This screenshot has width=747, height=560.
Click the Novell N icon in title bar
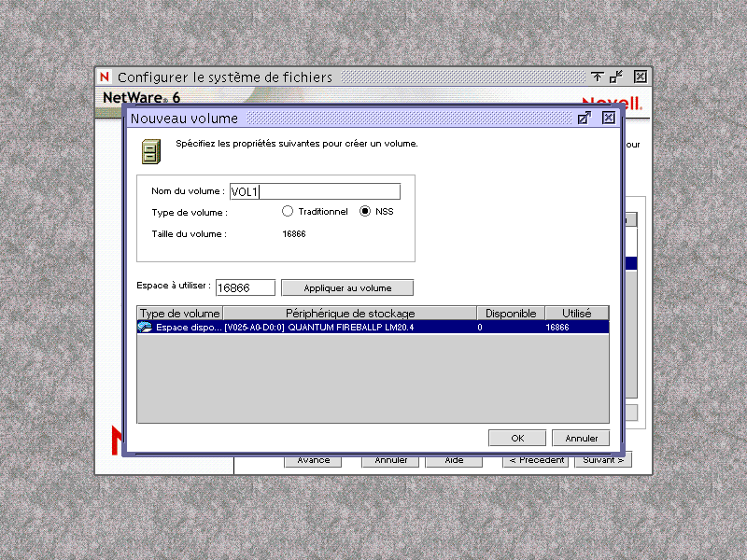tap(105, 77)
